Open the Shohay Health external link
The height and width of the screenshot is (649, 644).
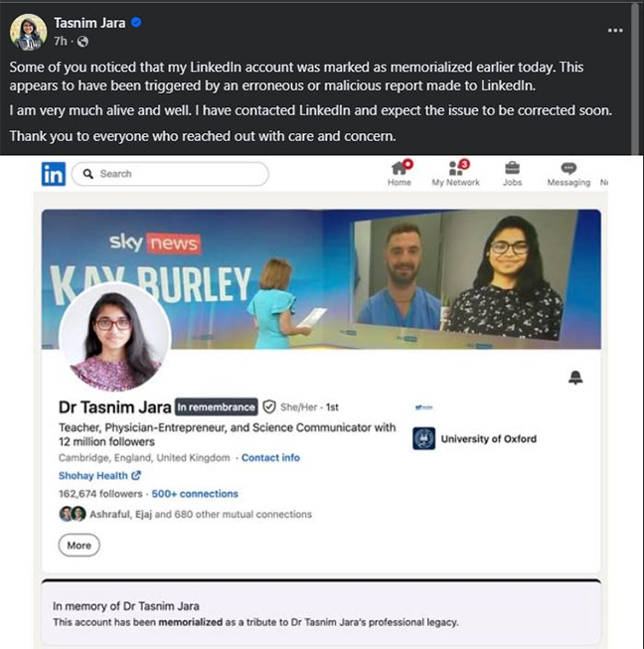coord(99,476)
